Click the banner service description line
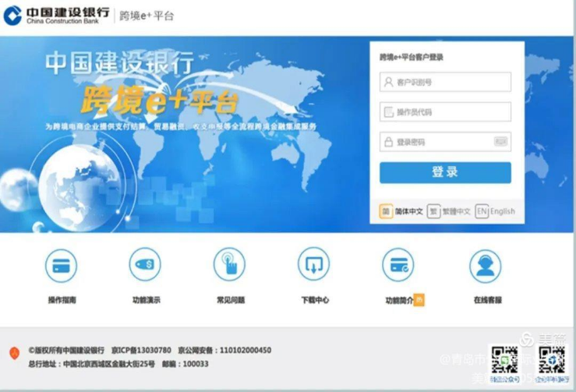 pos(181,126)
